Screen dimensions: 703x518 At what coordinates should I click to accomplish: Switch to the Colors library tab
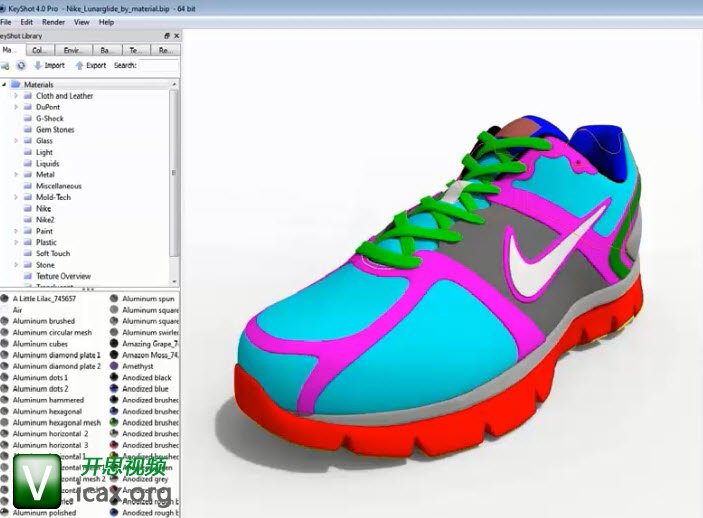pos(40,49)
